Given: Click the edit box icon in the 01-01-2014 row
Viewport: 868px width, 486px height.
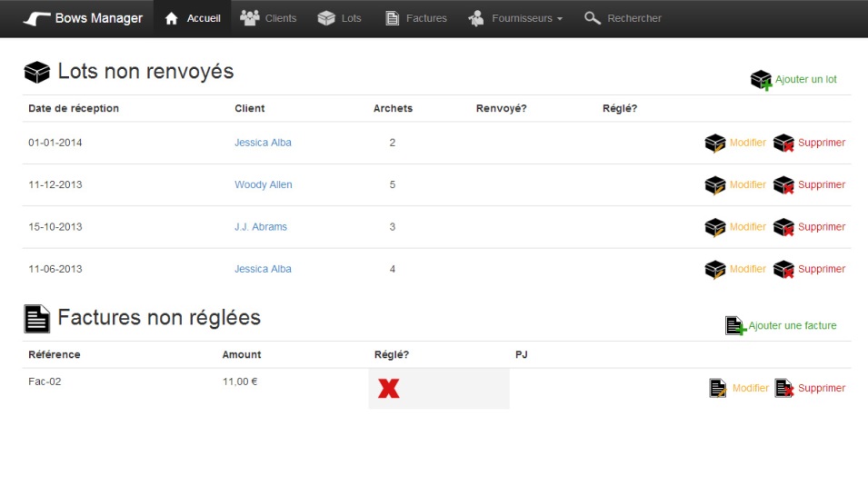Looking at the screenshot, I should [715, 144].
